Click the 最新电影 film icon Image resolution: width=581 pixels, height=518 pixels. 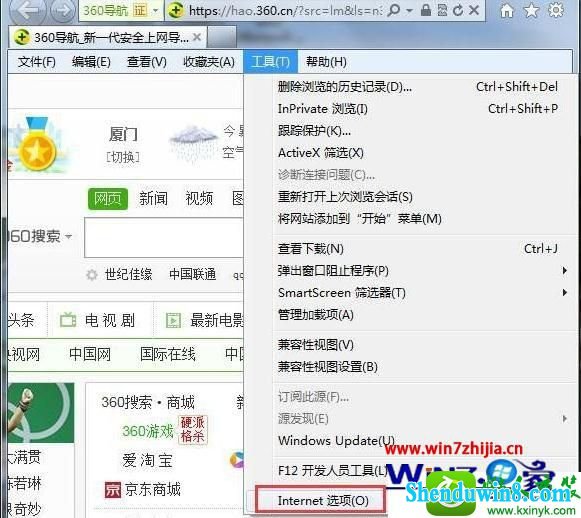click(173, 320)
